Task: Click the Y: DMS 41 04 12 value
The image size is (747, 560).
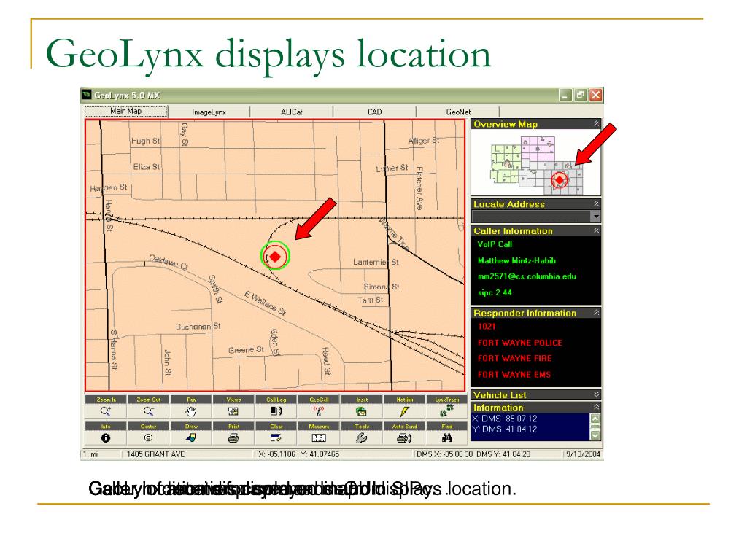Action: 505,429
